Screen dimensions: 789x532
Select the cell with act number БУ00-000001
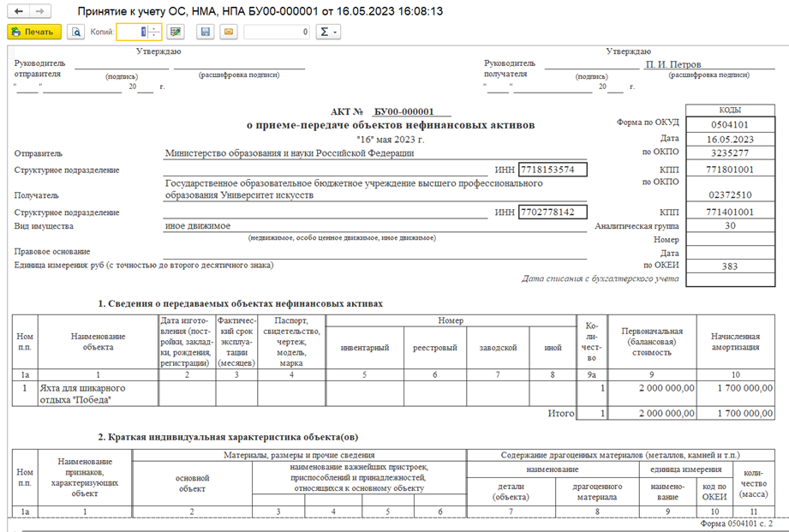(x=411, y=111)
